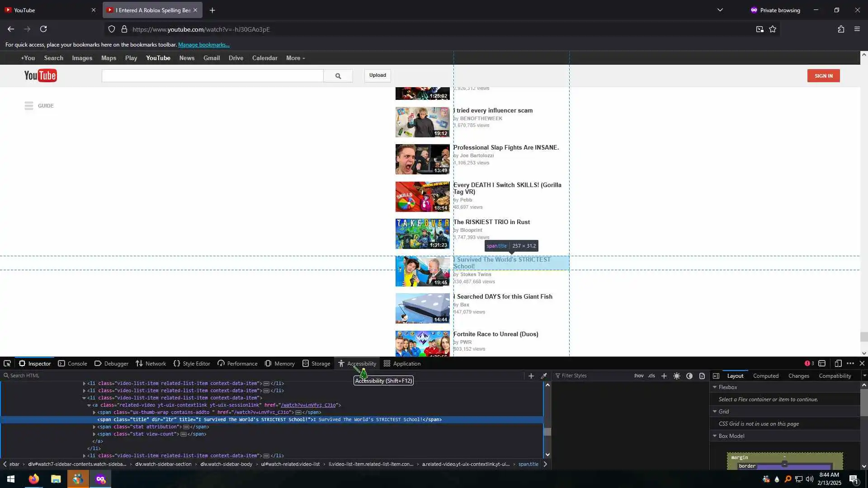Bookmark this page with star icon
Screen dimensions: 868x488
(773, 29)
